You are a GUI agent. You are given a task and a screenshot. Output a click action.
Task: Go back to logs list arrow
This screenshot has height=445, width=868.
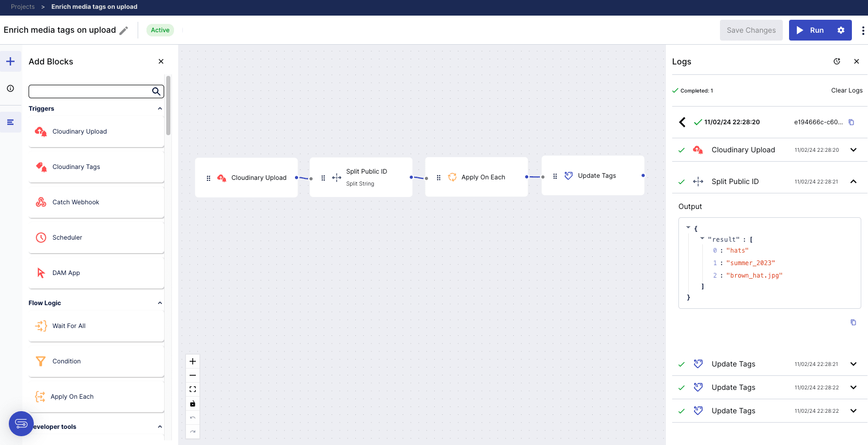click(682, 122)
